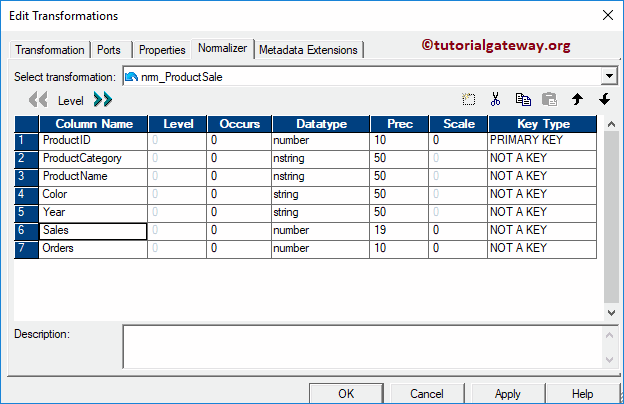Click the paste clipboard icon

tap(550, 99)
